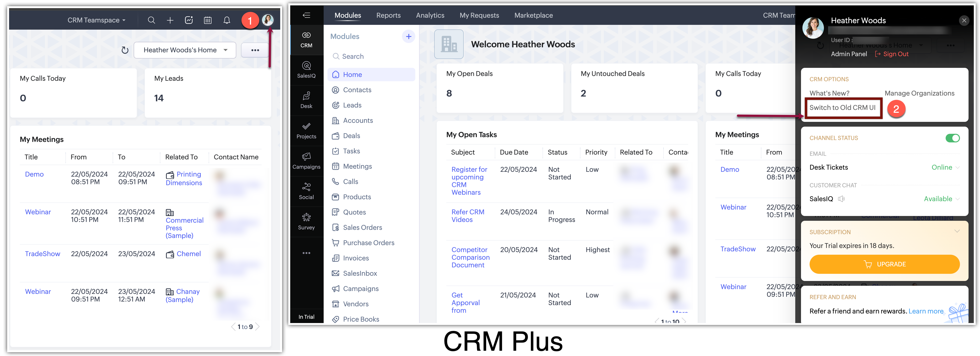Click Switch to Old CRM UI
Image resolution: width=980 pixels, height=356 pixels.
click(842, 108)
